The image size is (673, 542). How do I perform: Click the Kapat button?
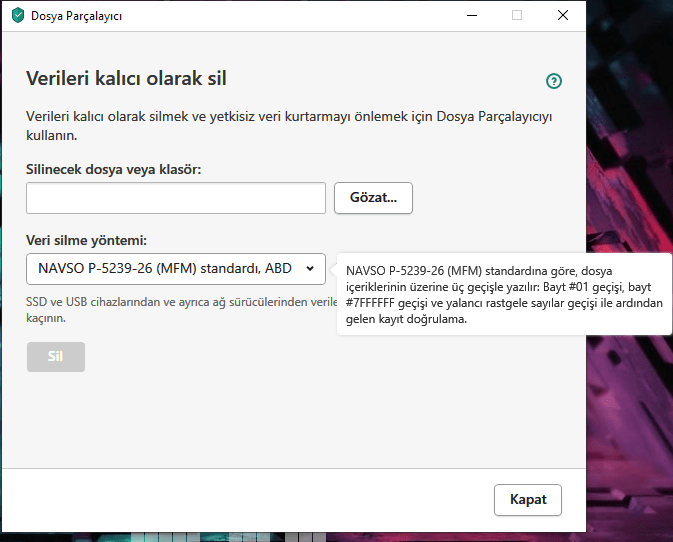527,500
